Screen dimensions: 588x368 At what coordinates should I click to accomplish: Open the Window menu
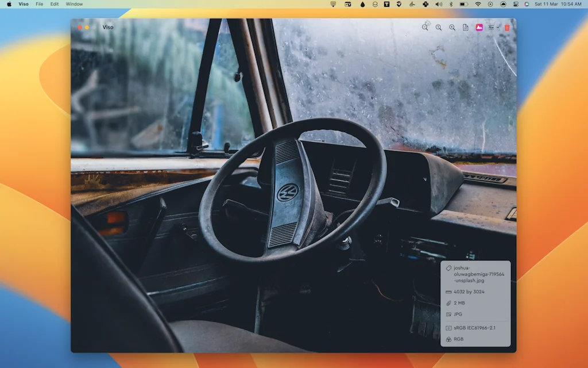click(x=74, y=4)
